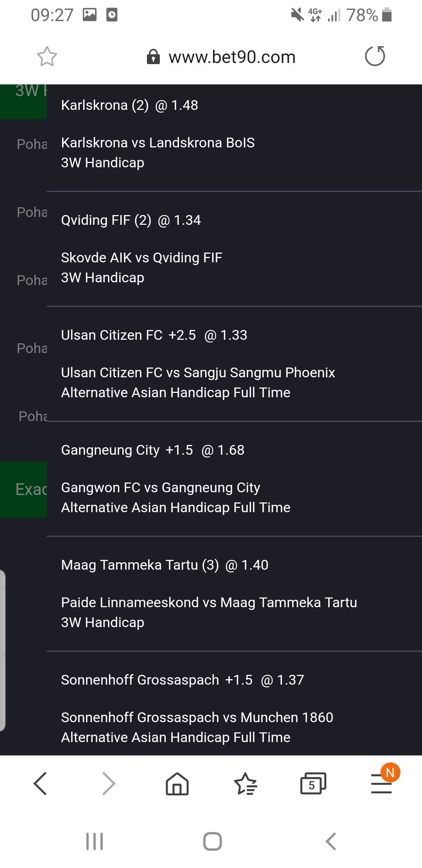Image resolution: width=422 pixels, height=868 pixels.
Task: Tap the green Exac market header
Action: (23, 490)
